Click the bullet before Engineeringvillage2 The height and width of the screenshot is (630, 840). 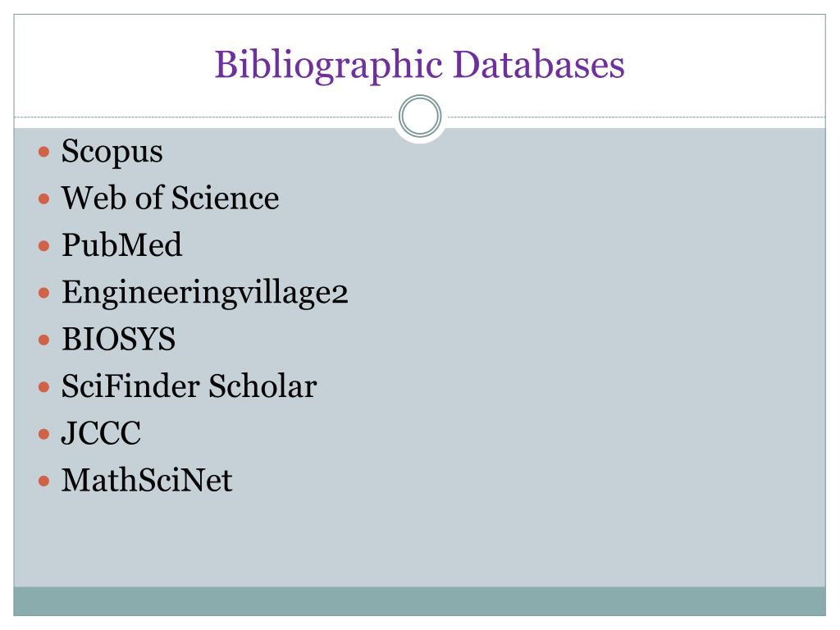pos(44,293)
